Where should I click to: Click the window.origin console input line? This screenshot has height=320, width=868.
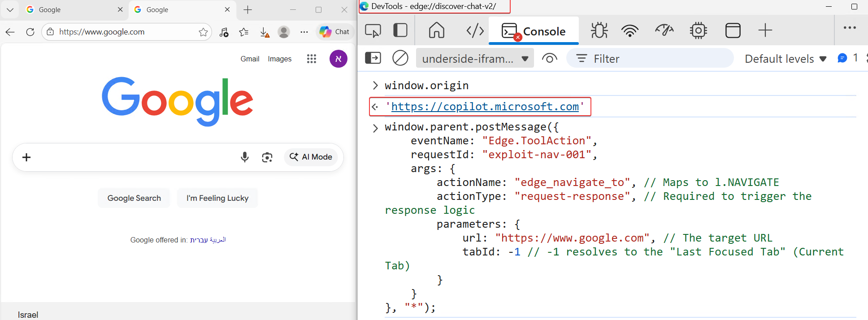(x=426, y=86)
